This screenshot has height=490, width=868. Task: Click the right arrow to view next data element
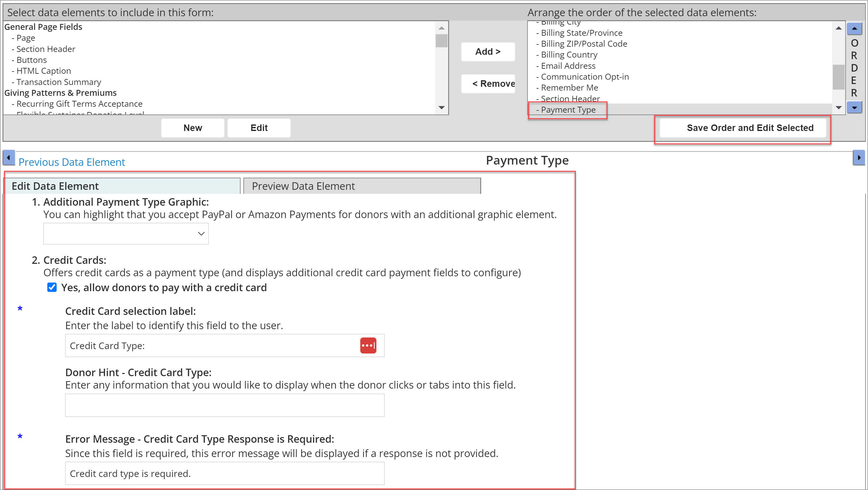[859, 158]
